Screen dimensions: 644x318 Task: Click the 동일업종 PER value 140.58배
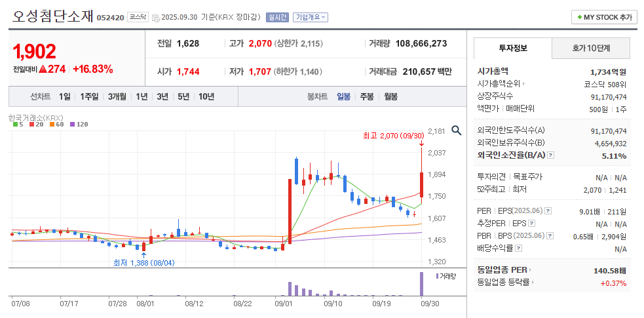pyautogui.click(x=610, y=271)
